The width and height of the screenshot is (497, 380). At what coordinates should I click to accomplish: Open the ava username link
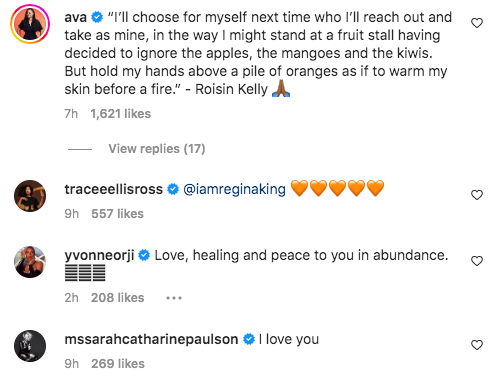click(76, 17)
